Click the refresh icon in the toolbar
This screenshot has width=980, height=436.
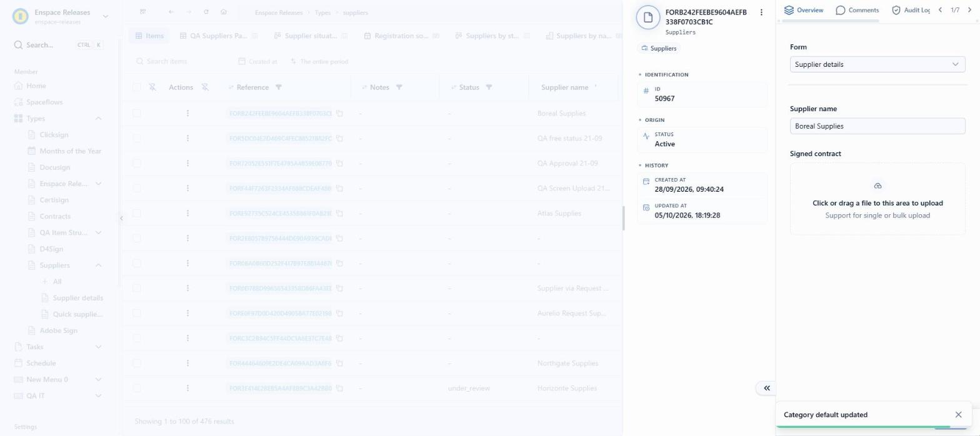click(x=206, y=12)
